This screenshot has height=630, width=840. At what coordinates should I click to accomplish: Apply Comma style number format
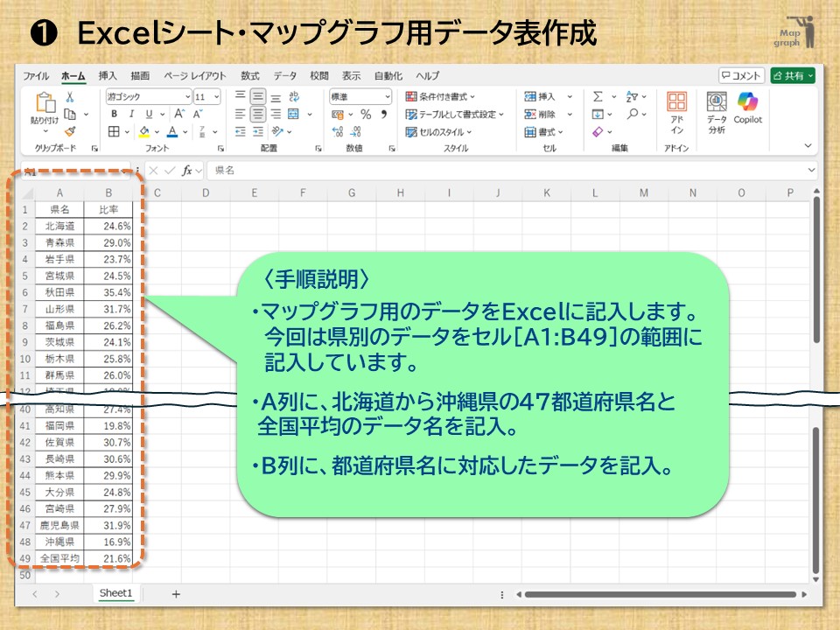tap(384, 114)
